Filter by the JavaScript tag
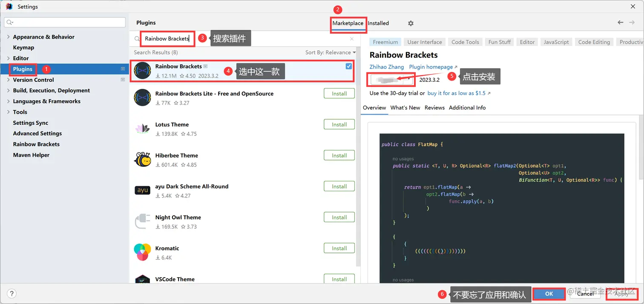 coord(556,42)
